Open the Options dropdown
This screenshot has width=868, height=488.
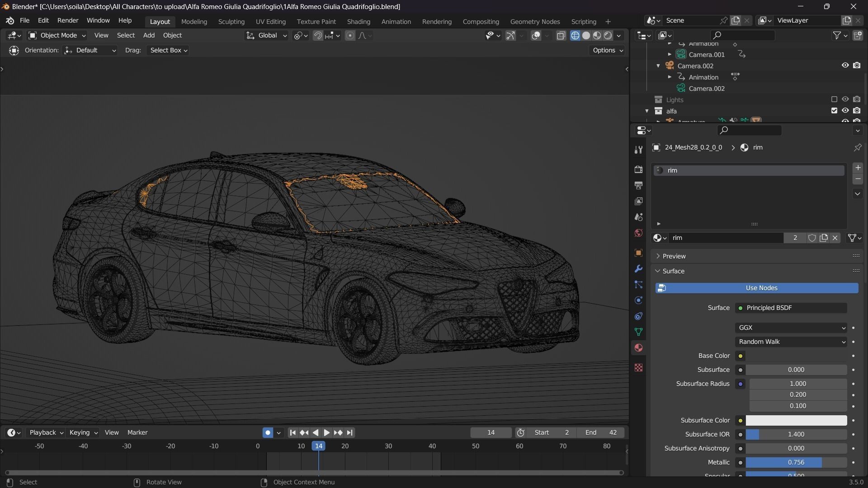pos(608,50)
